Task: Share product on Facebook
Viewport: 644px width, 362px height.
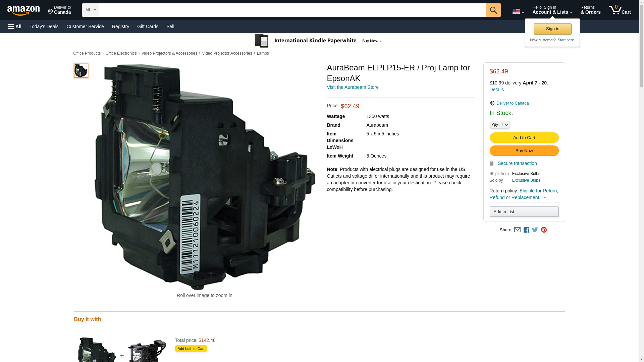Action: click(x=526, y=230)
